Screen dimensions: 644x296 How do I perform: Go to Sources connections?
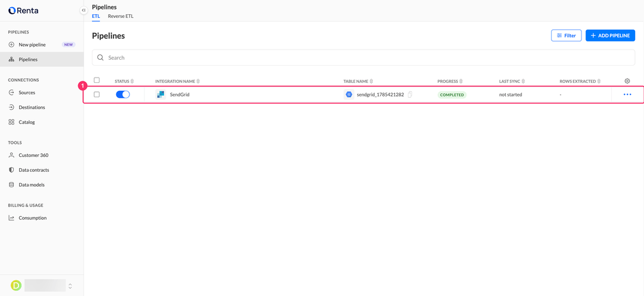[x=27, y=92]
